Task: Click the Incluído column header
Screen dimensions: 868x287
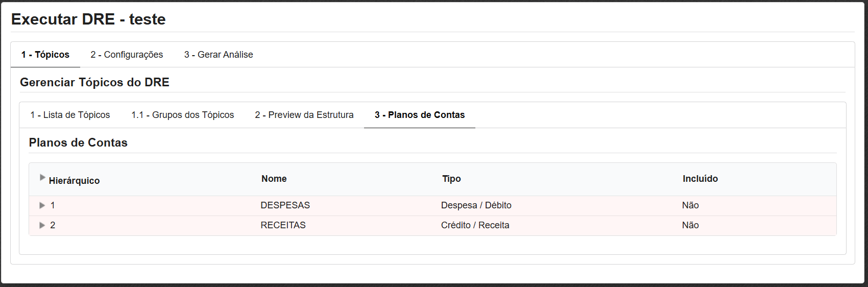Action: click(700, 179)
